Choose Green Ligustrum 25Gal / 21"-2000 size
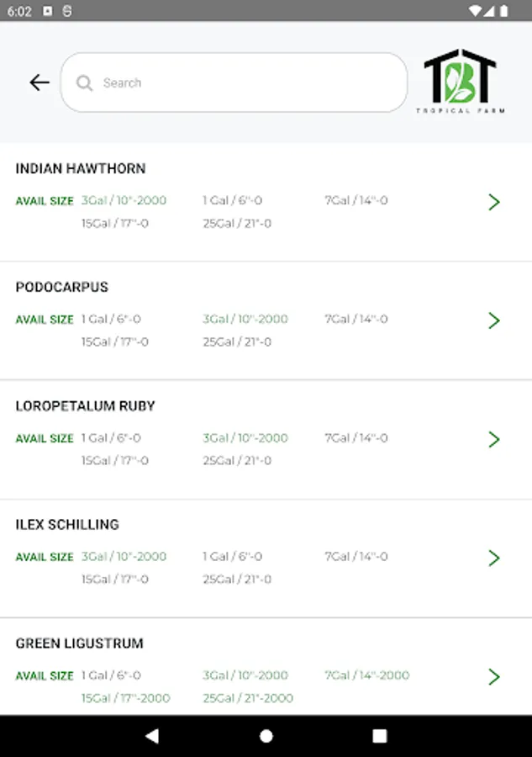The width and height of the screenshot is (532, 757). (248, 698)
